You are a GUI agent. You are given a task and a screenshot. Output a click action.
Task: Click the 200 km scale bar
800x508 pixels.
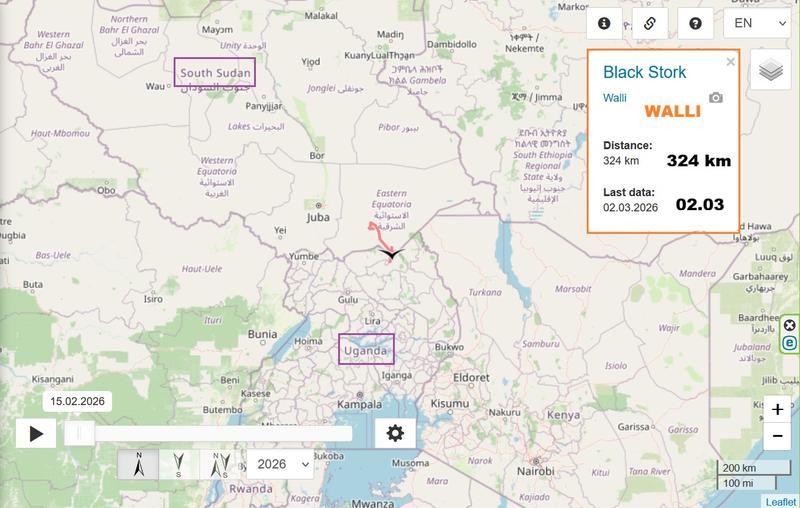[x=753, y=468]
